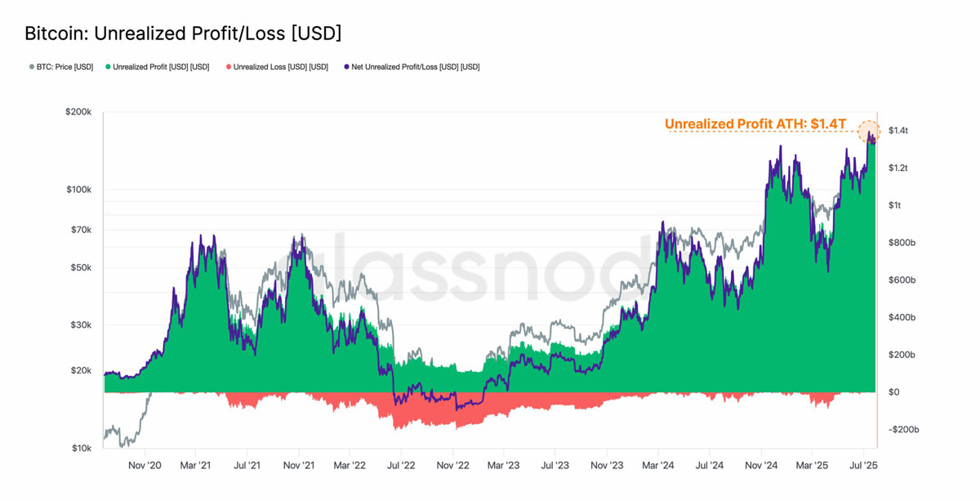This screenshot has width=980, height=501.
Task: Select the Nov '20 date label
Action: 145,466
